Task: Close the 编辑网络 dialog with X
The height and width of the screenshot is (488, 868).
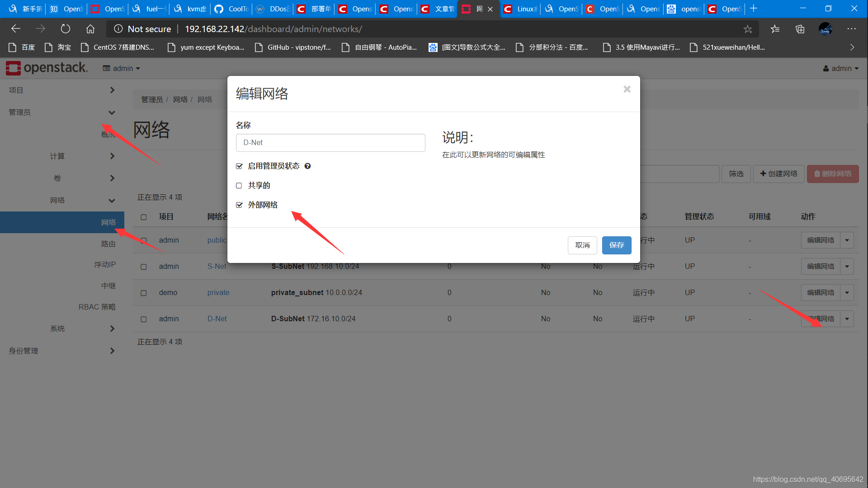Action: click(627, 89)
